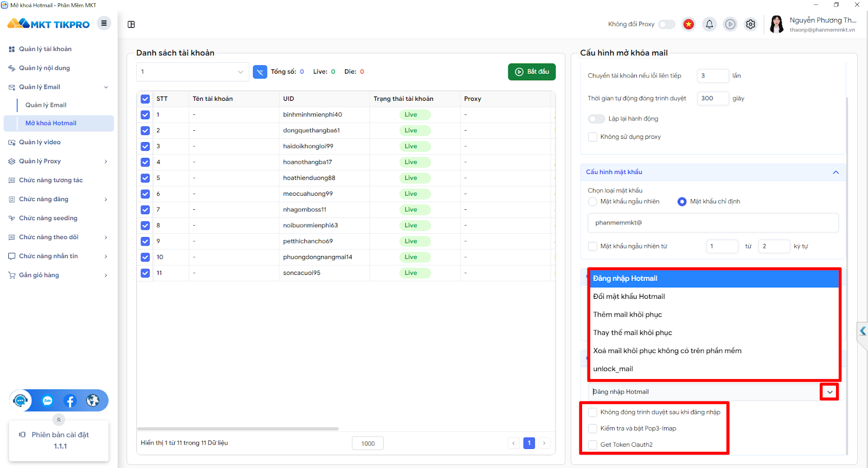
Task: Expand footer panel with double chevron up
Action: tap(59, 420)
